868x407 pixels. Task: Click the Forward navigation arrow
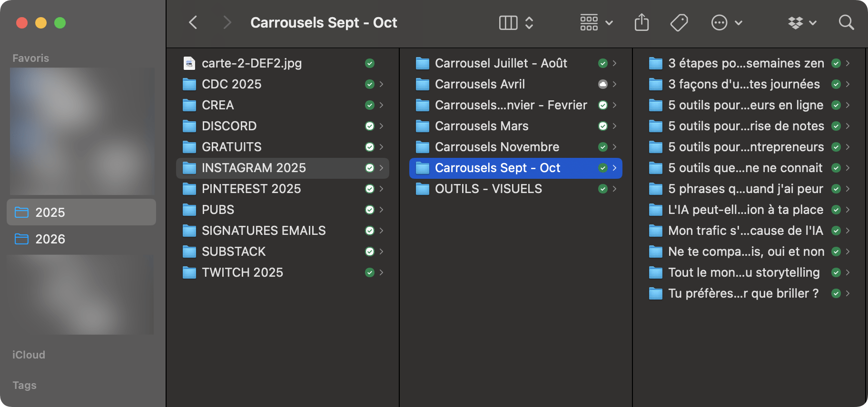pyautogui.click(x=227, y=22)
